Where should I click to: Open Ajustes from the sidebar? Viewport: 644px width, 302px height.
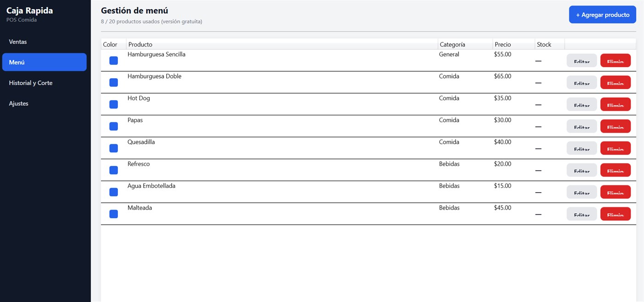[x=44, y=103]
